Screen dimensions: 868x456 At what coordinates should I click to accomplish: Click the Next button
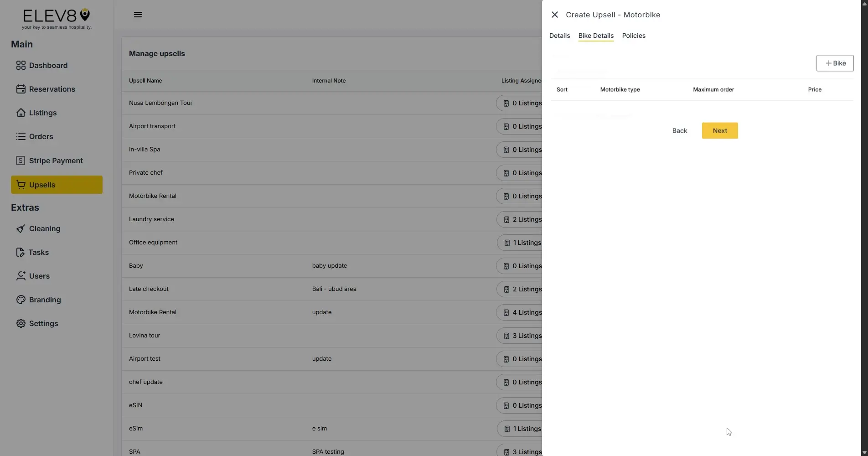[719, 130]
